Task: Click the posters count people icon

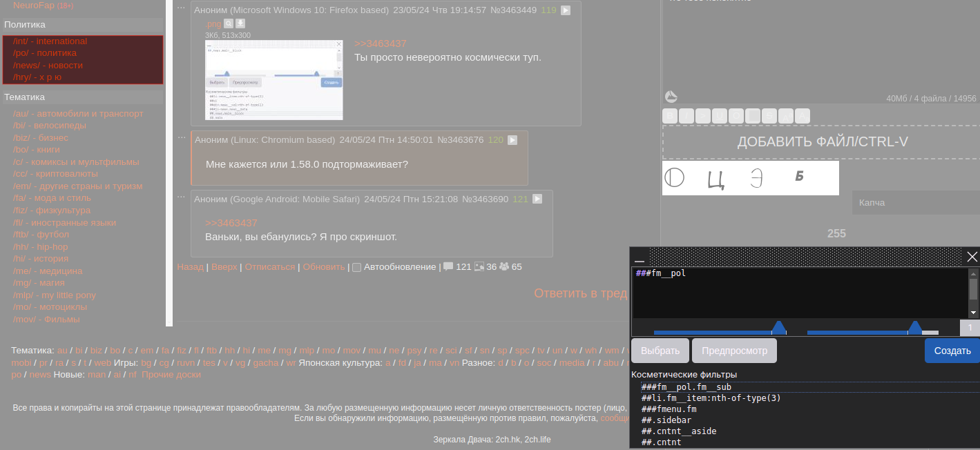Action: 504,266
